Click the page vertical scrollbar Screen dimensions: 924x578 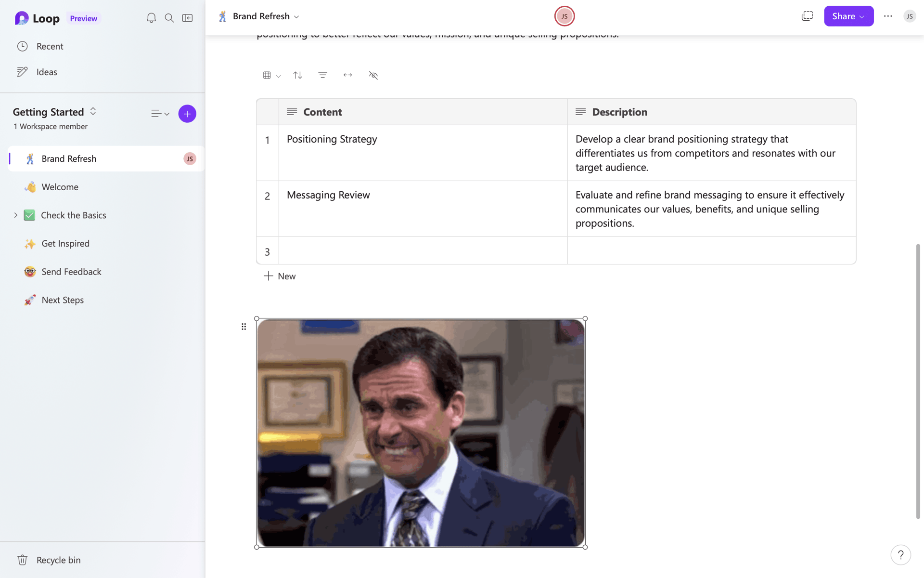click(x=918, y=381)
